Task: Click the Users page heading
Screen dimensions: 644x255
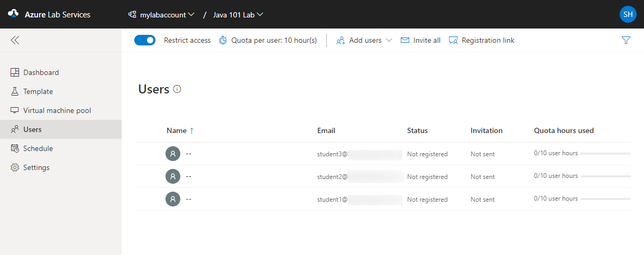Action: (154, 89)
